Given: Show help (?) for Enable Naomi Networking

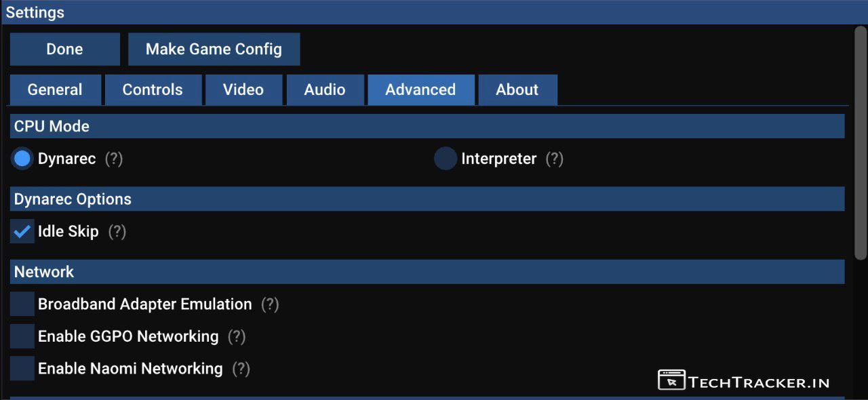Looking at the screenshot, I should 241,369.
